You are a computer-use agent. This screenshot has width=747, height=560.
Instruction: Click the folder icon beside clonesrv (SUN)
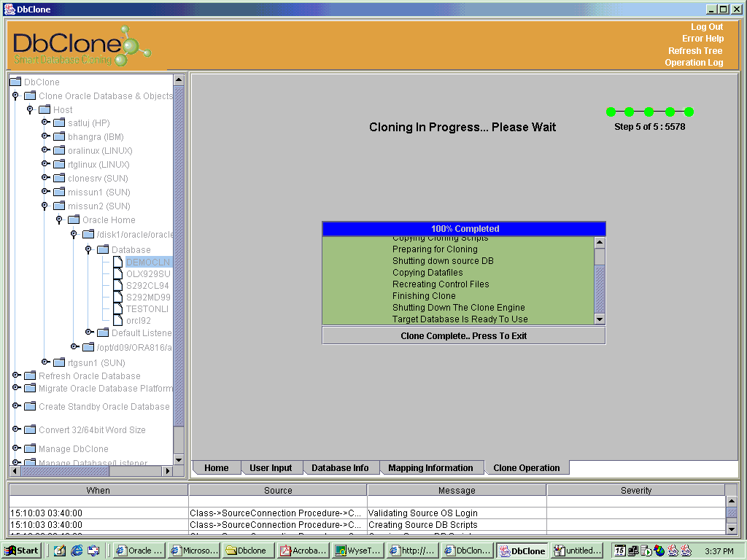59,178
